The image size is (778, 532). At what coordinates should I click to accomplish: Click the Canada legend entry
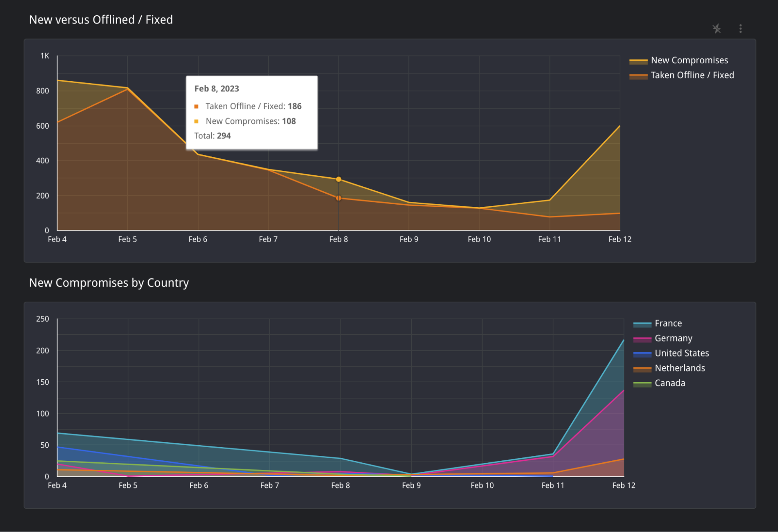click(x=669, y=383)
